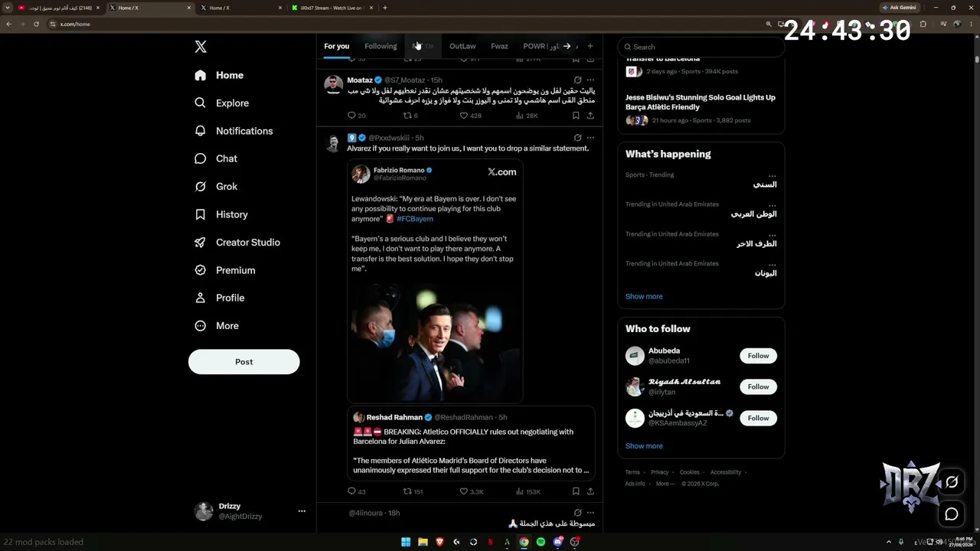
Task: Open the floating chat messages button
Action: point(952,514)
